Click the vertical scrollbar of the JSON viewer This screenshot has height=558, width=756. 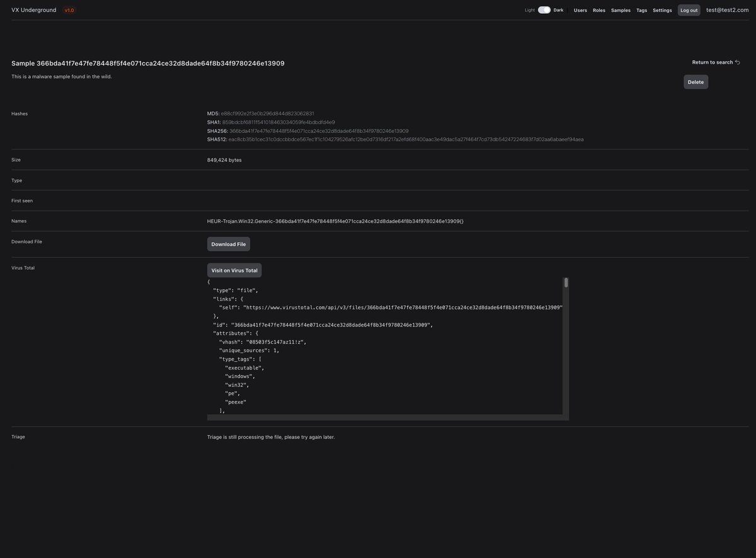click(x=566, y=284)
